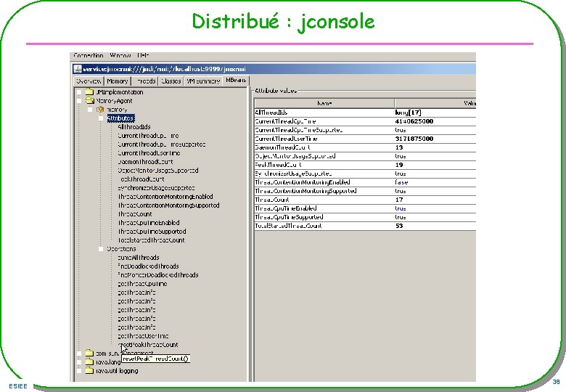Select the getThreadUserTime operation
This screenshot has height=392, width=566.
[143, 335]
